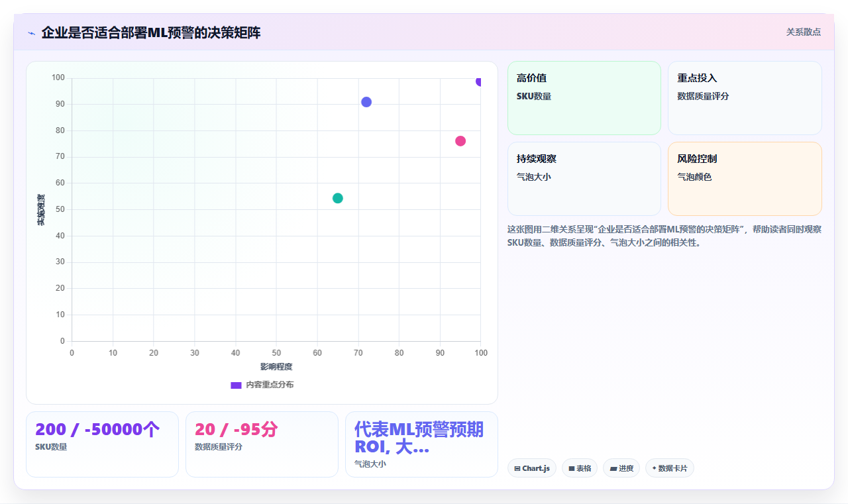Click the description paragraph starting 这张图用二维关系

coord(664,236)
